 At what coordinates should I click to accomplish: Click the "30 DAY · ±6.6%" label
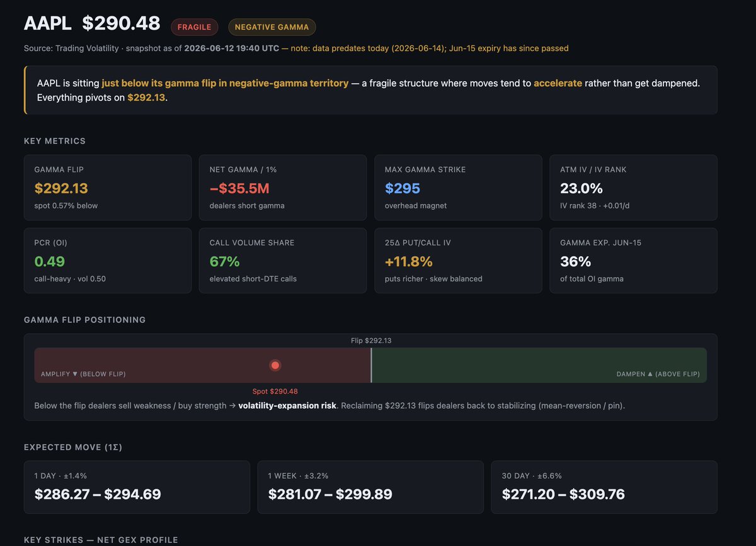click(x=532, y=476)
